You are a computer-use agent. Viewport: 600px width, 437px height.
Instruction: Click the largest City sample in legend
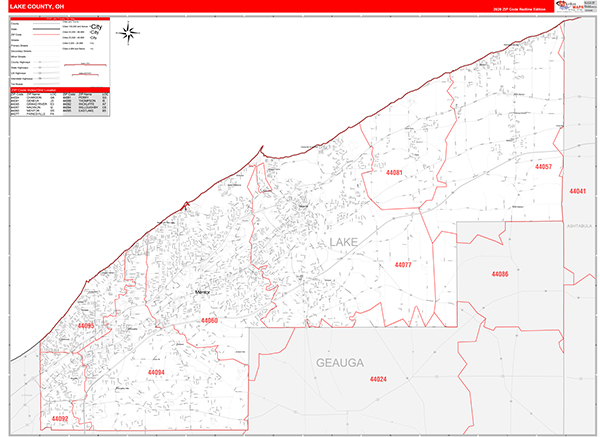coord(96,27)
